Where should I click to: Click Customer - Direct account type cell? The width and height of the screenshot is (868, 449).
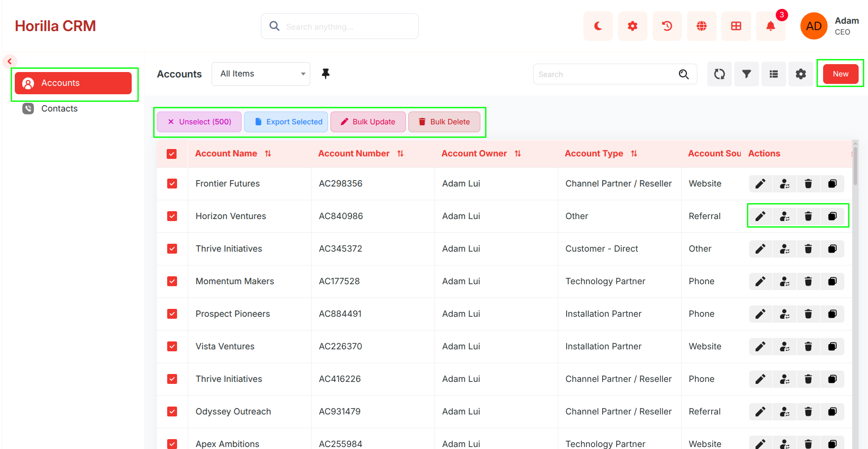[602, 249]
